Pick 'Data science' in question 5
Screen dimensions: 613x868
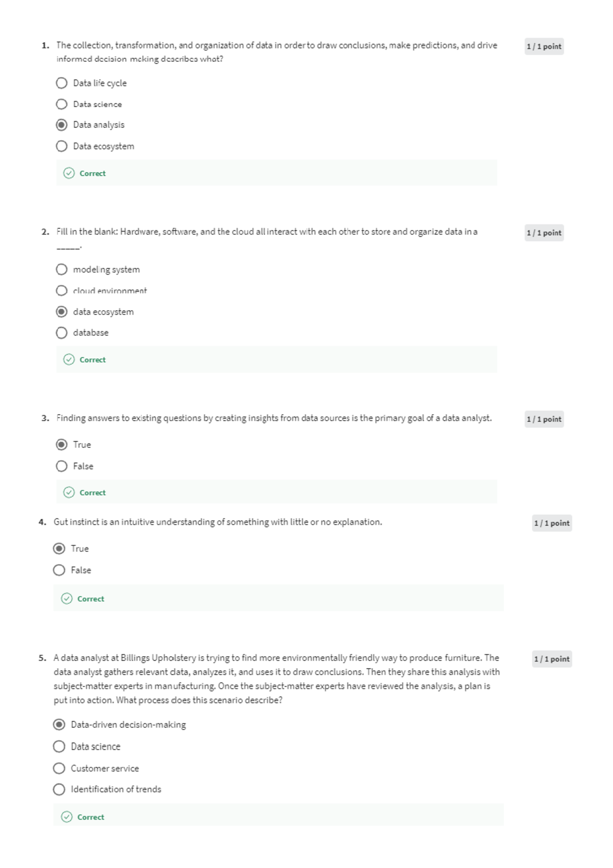point(59,746)
